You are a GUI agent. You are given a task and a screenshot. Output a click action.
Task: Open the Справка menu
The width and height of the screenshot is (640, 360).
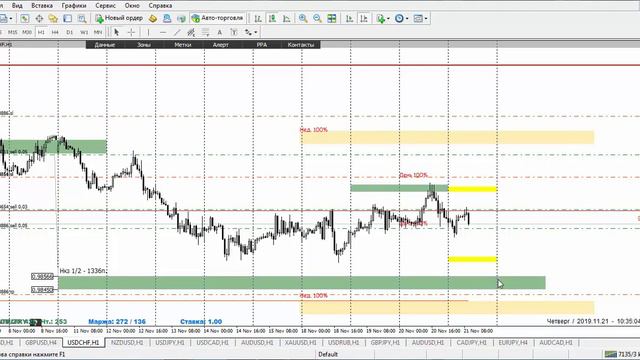(x=160, y=6)
